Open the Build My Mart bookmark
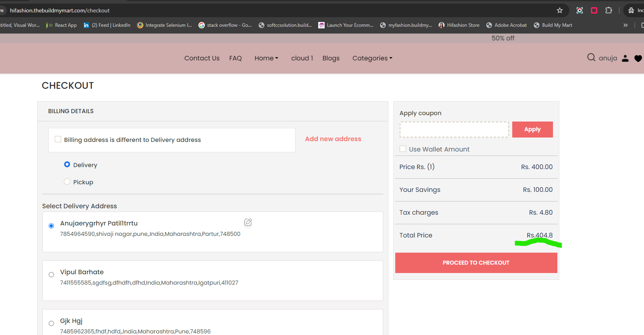 [x=553, y=25]
